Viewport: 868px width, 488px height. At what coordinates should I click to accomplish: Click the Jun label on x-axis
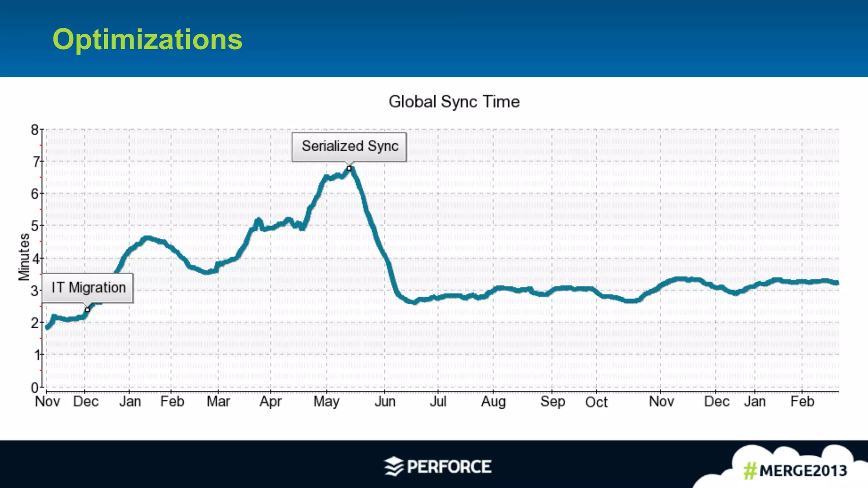(384, 402)
